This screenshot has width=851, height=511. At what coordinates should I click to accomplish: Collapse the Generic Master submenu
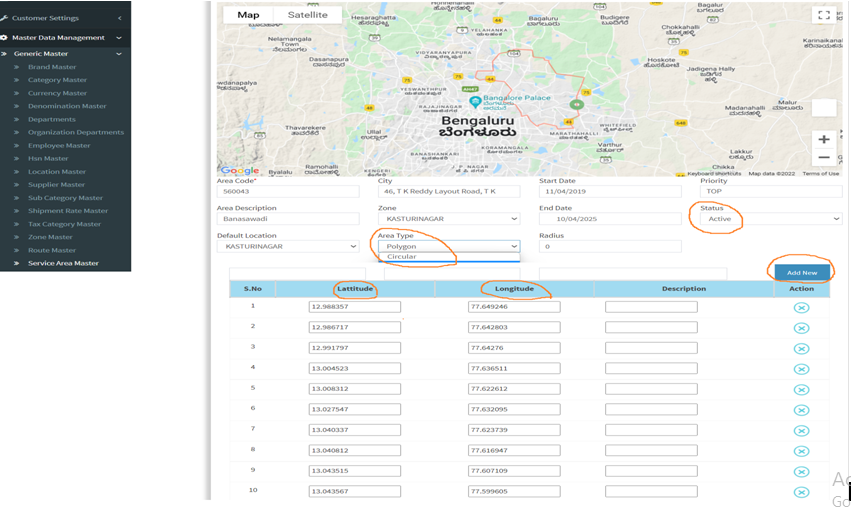point(65,54)
